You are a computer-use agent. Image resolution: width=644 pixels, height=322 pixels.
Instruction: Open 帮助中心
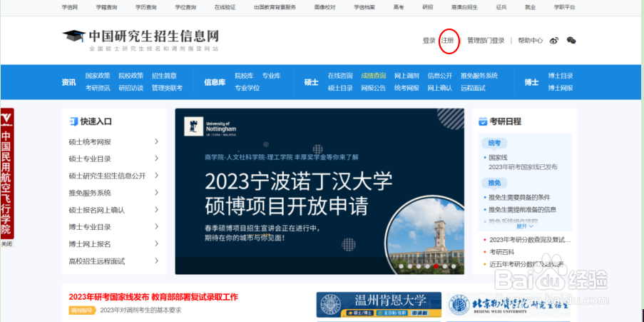(x=530, y=41)
